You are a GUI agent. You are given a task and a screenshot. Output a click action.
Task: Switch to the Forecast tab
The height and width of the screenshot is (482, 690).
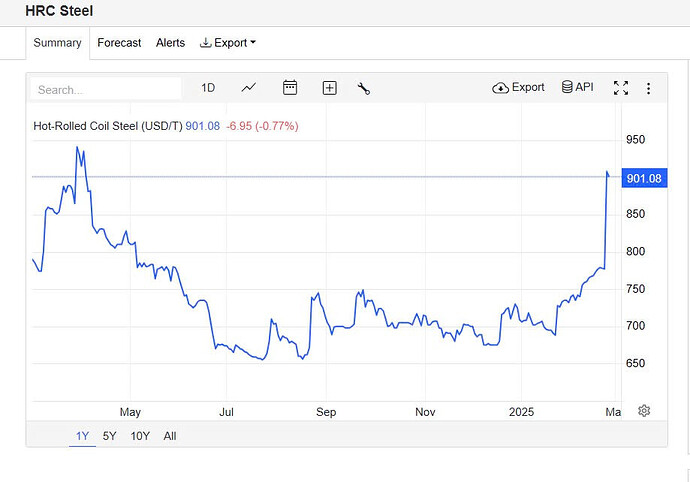[119, 43]
